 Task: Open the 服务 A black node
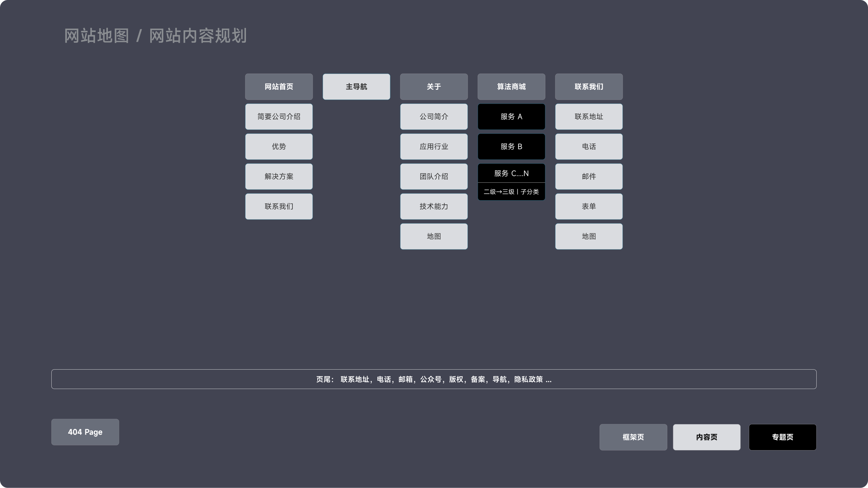coord(511,116)
